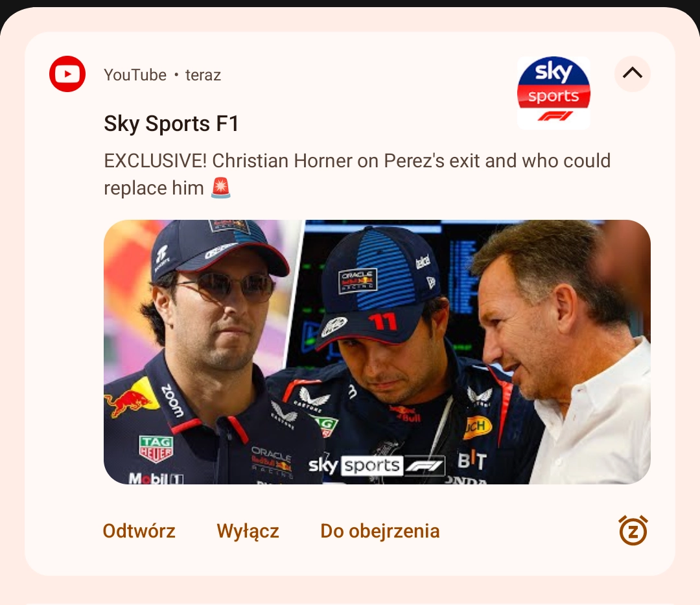Tap Wyłącz to turn off notifications

point(248,531)
